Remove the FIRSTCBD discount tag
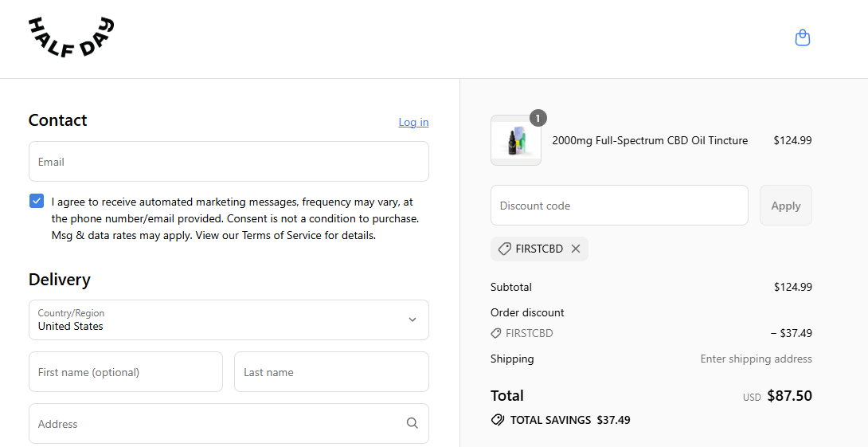868x447 pixels. click(x=576, y=249)
